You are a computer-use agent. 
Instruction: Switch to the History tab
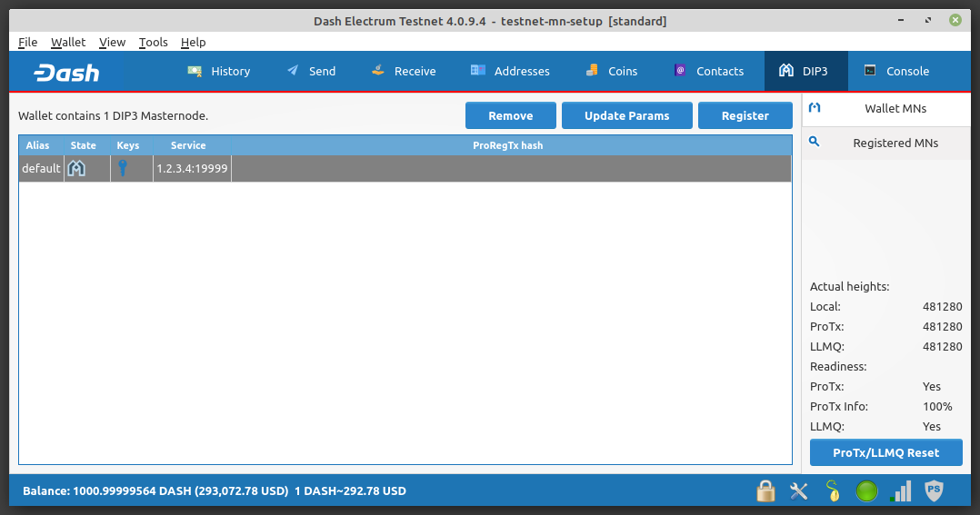219,71
